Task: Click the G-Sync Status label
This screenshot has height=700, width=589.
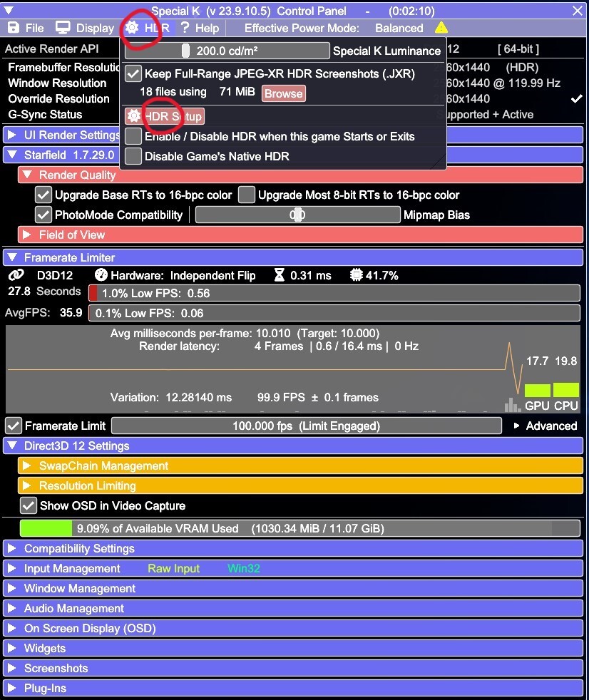Action: coord(45,115)
